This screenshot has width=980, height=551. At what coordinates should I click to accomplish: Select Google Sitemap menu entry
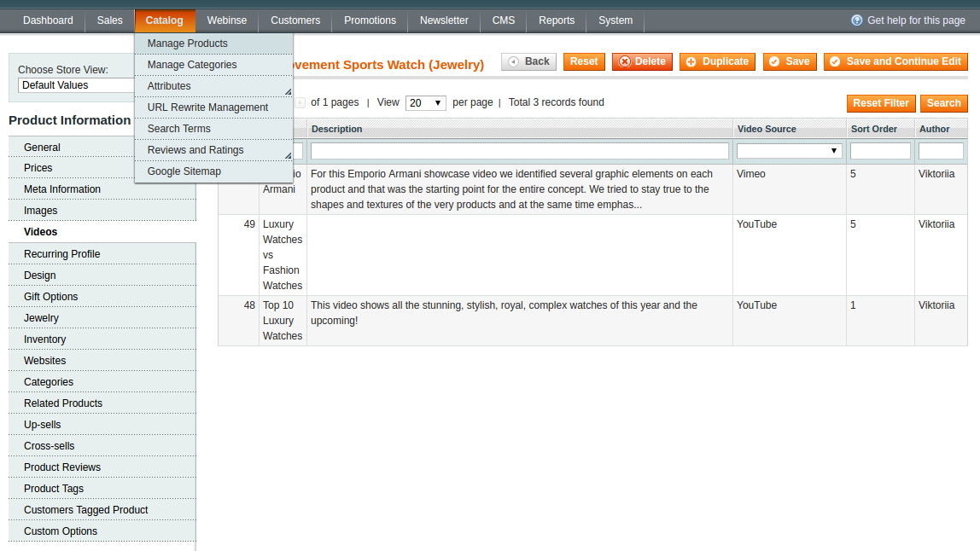pos(213,171)
